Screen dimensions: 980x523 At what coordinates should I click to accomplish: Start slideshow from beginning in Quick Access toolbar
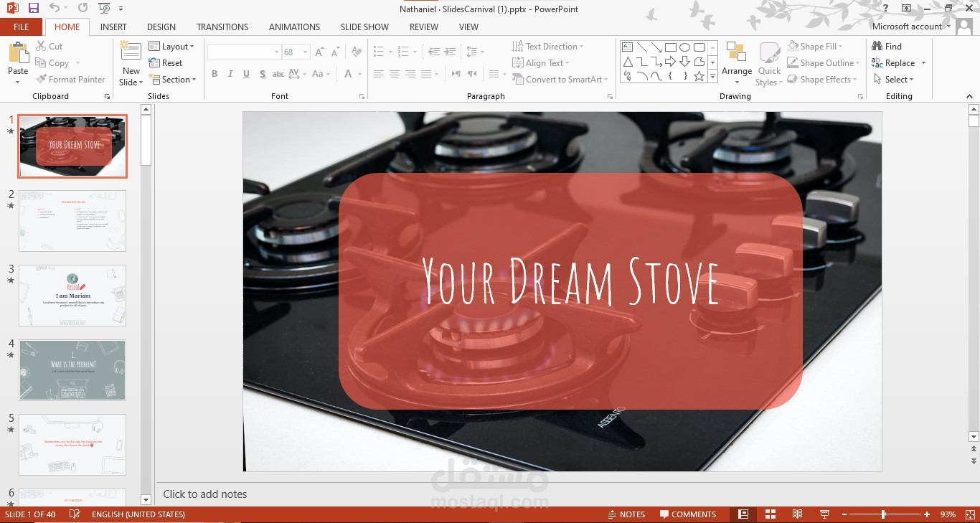click(x=105, y=9)
